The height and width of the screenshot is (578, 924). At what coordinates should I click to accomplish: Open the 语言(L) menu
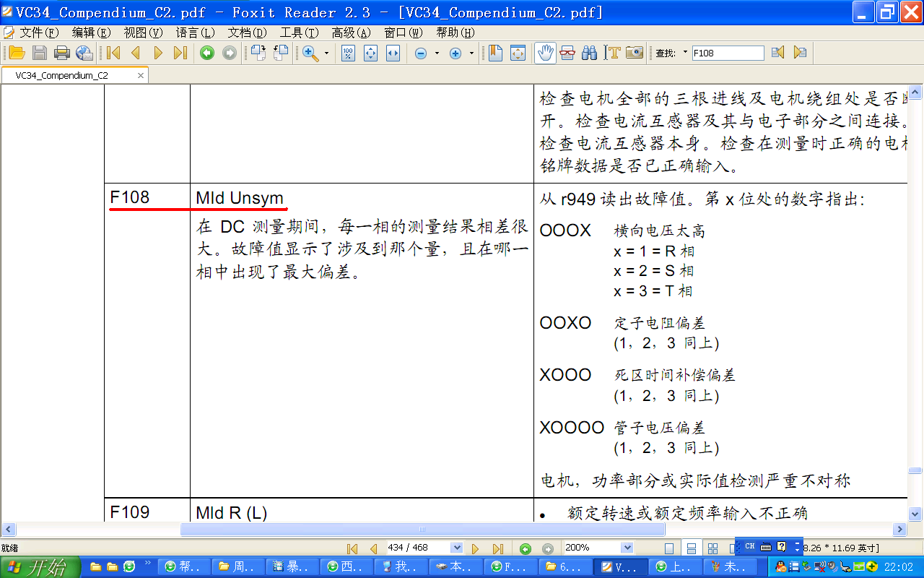tap(195, 33)
